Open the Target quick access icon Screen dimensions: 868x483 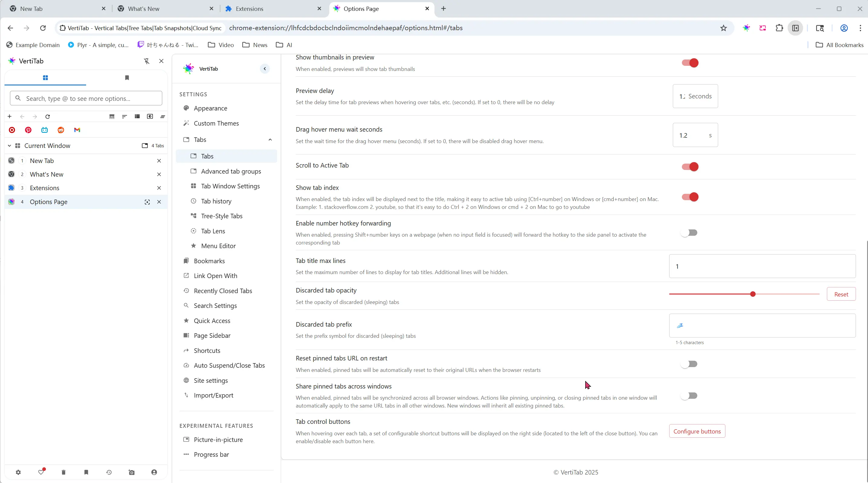point(12,130)
